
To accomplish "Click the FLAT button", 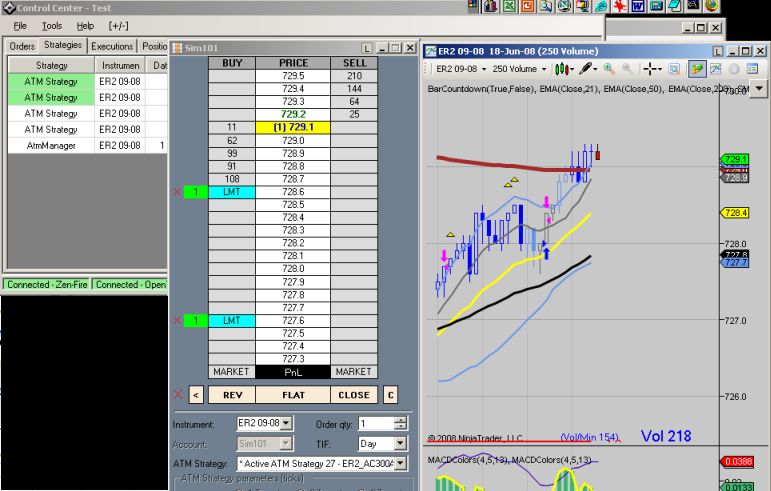I will 293,395.
